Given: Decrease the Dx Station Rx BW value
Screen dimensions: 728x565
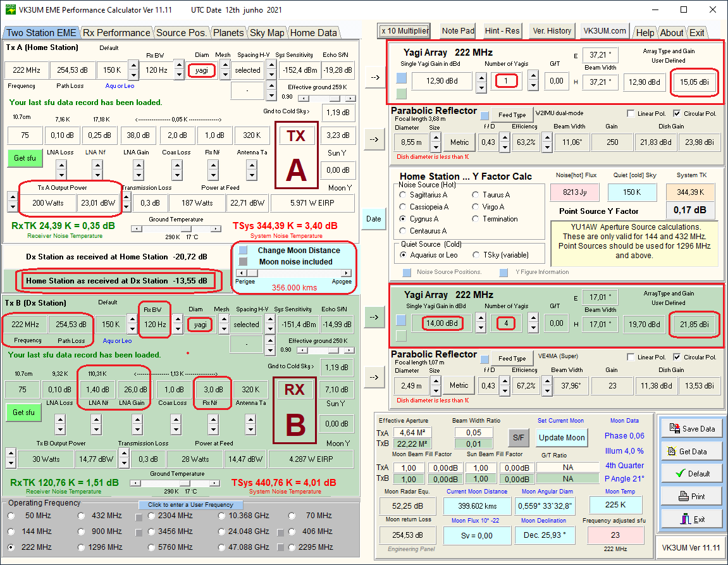Looking at the screenshot, I should (x=179, y=330).
